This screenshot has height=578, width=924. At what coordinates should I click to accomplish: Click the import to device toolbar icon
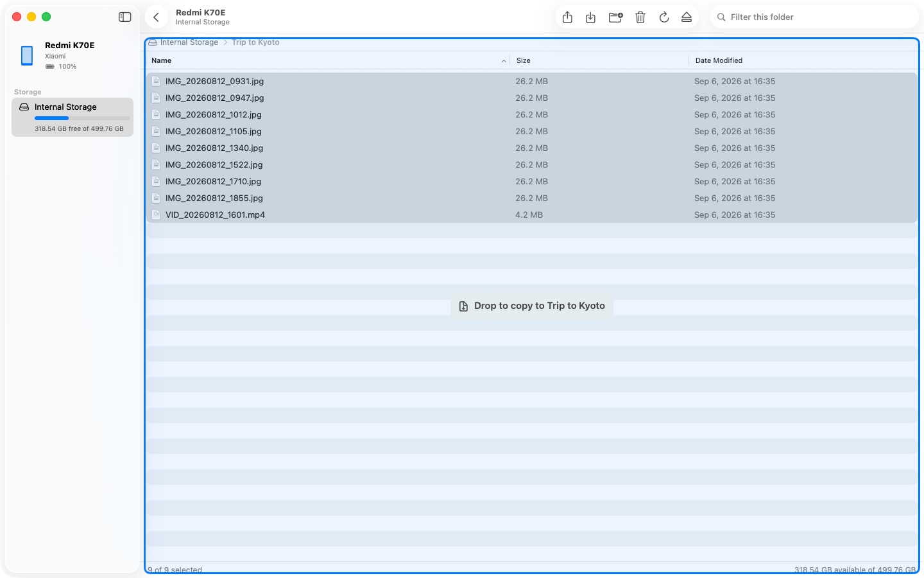(x=591, y=17)
